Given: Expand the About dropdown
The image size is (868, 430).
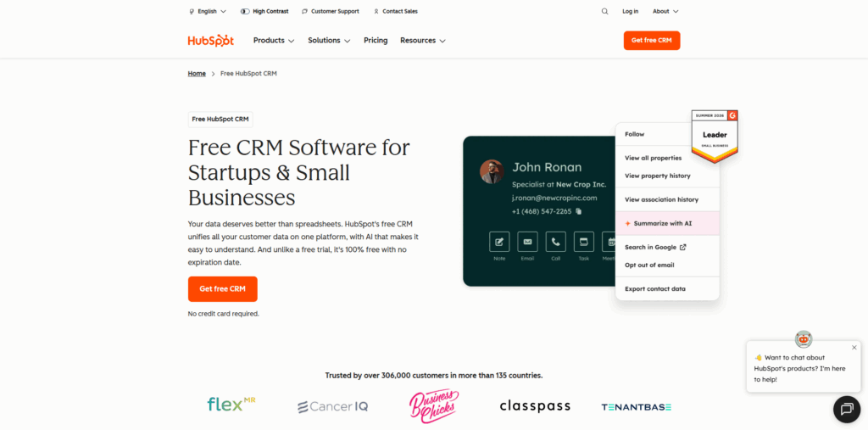Looking at the screenshot, I should [665, 11].
